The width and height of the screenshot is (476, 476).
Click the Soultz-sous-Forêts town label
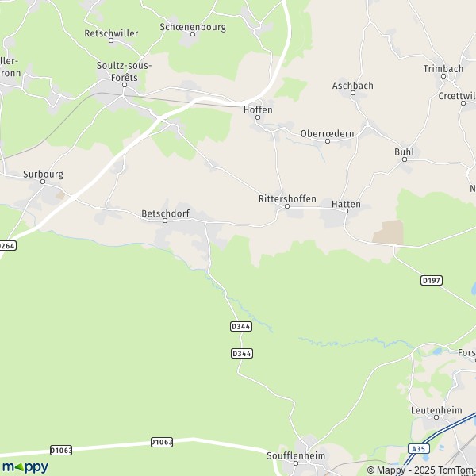pyautogui.click(x=125, y=71)
